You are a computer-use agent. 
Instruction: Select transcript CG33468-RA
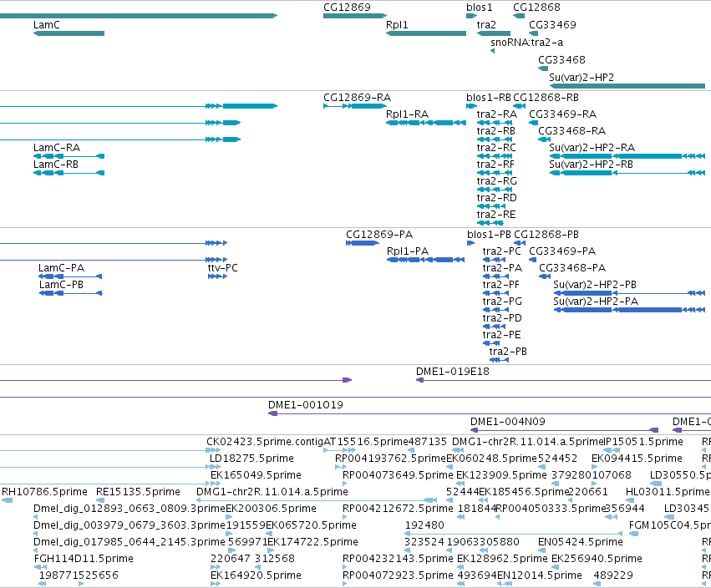point(544,139)
